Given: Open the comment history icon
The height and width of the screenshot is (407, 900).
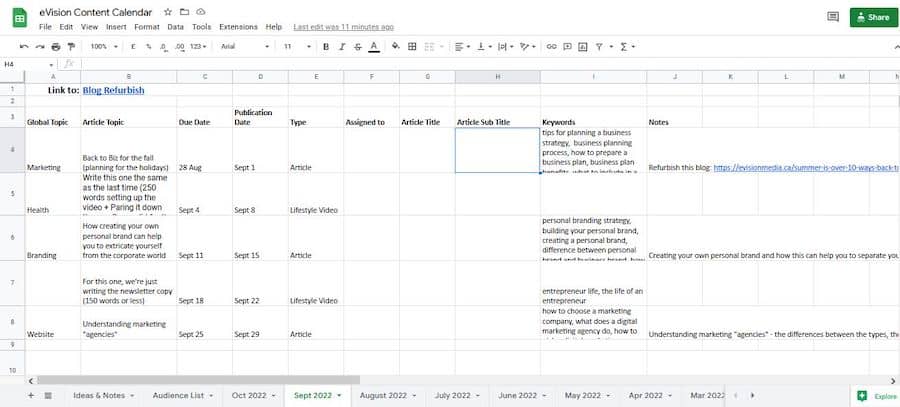Looking at the screenshot, I should [x=833, y=17].
